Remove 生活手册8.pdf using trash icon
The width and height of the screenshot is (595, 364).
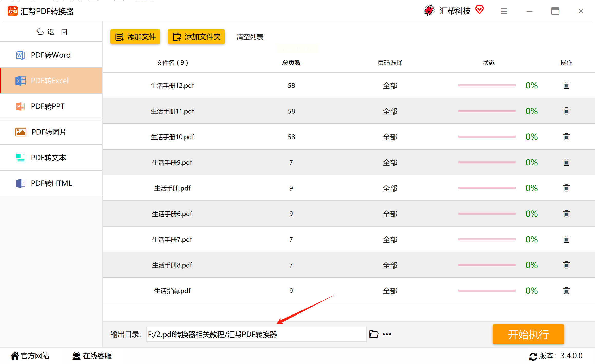(566, 265)
